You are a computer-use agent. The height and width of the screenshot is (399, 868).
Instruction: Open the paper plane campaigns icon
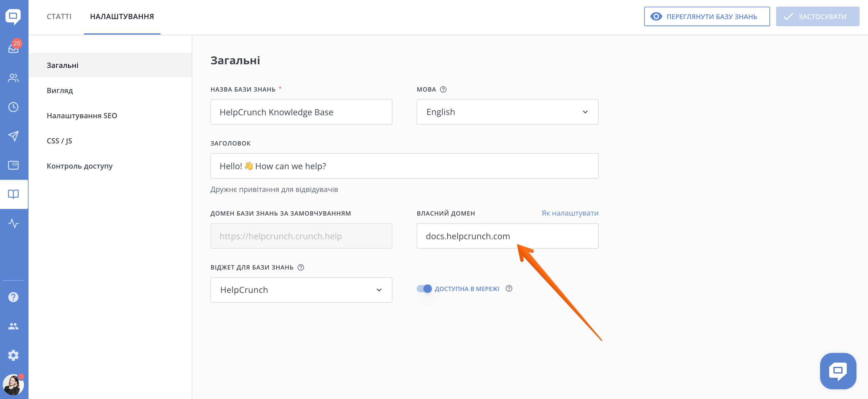coord(13,136)
